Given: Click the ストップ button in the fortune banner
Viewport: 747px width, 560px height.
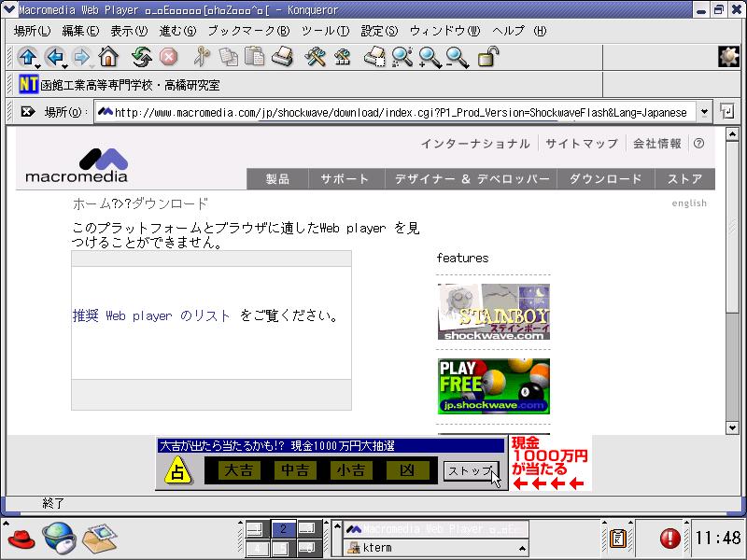Looking at the screenshot, I should pyautogui.click(x=472, y=470).
